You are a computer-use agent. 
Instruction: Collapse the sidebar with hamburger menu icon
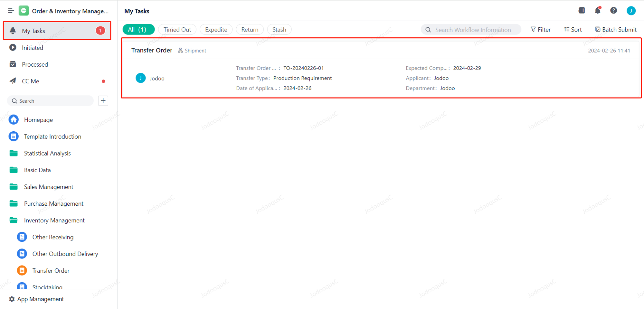coord(11,11)
